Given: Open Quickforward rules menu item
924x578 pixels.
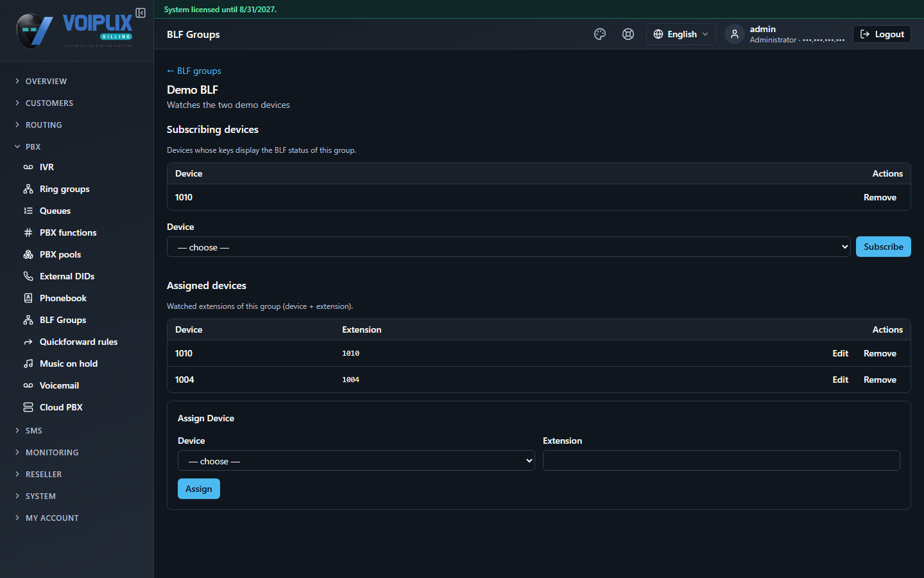Looking at the screenshot, I should pos(78,342).
